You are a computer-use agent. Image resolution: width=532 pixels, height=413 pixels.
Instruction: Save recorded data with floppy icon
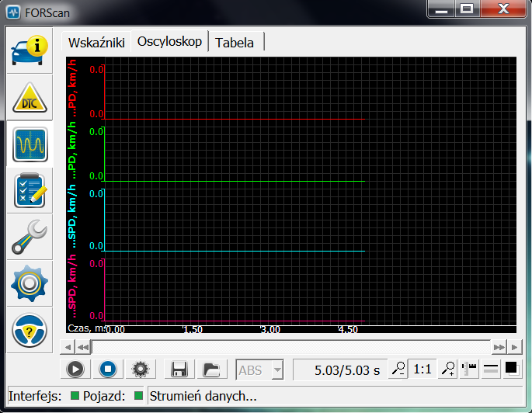(179, 370)
